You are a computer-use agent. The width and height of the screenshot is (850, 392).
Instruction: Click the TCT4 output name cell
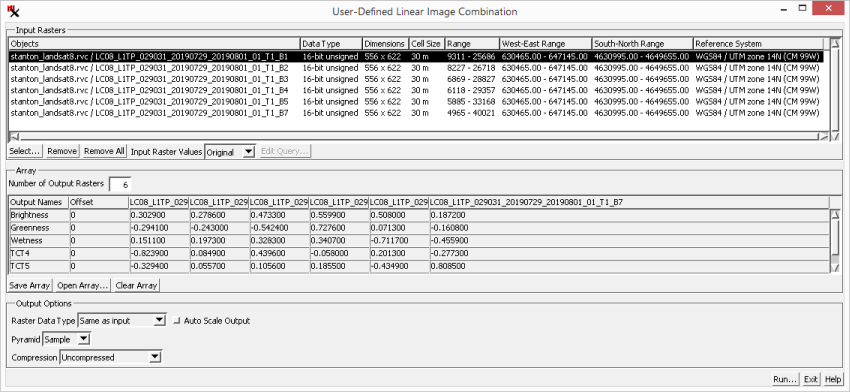(39, 254)
